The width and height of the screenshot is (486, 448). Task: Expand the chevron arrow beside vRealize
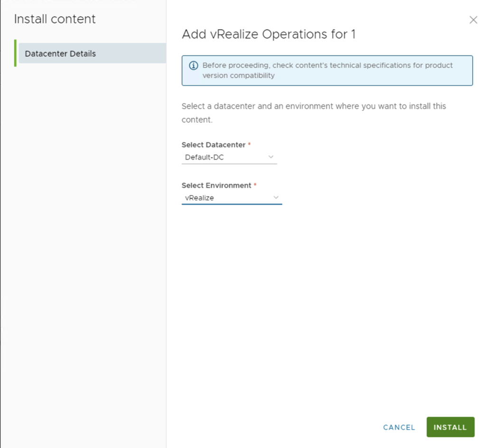click(x=276, y=198)
